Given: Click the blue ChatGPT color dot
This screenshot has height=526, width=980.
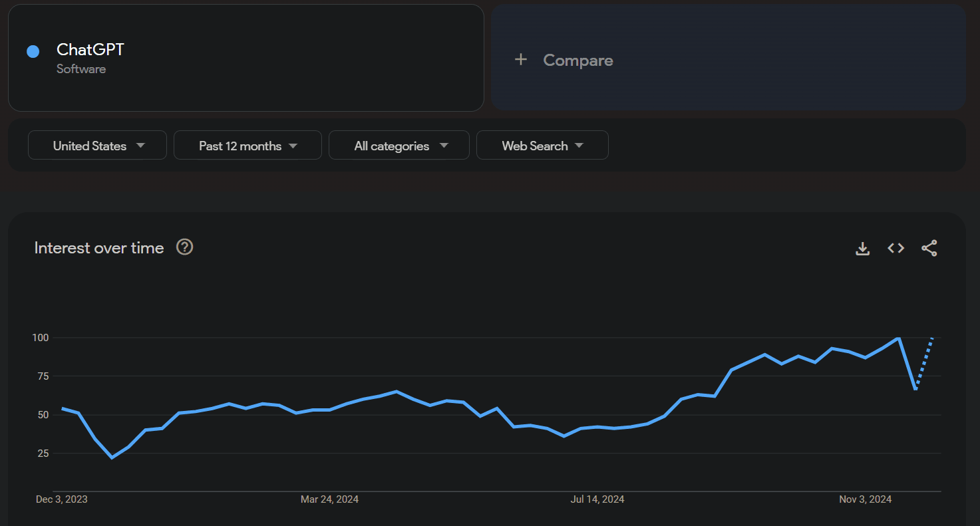Looking at the screenshot, I should (33, 51).
